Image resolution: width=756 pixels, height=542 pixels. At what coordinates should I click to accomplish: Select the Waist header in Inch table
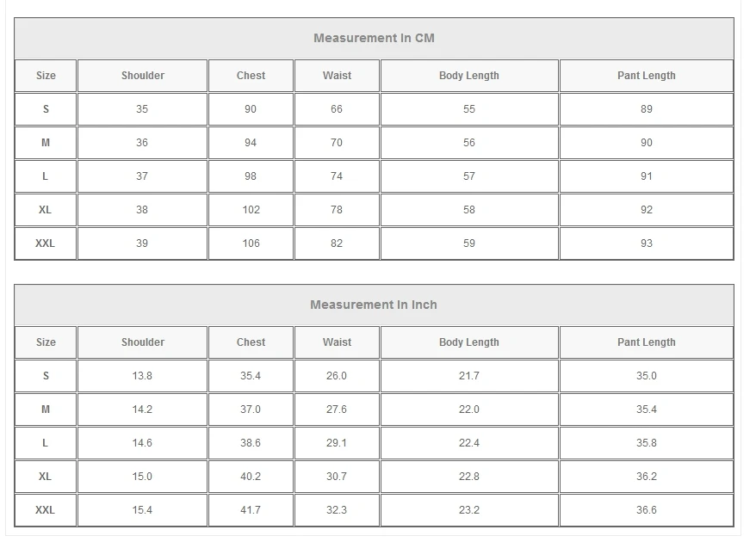pyautogui.click(x=337, y=342)
